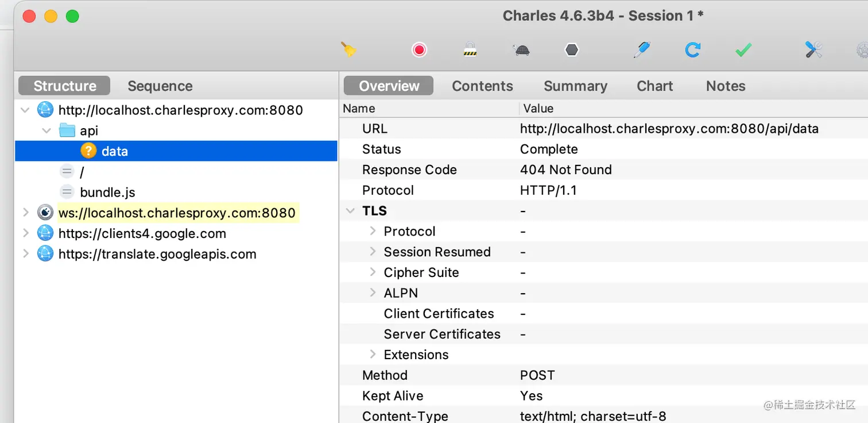The height and width of the screenshot is (423, 868).
Task: Select the Client Certificates row
Action: pos(603,314)
